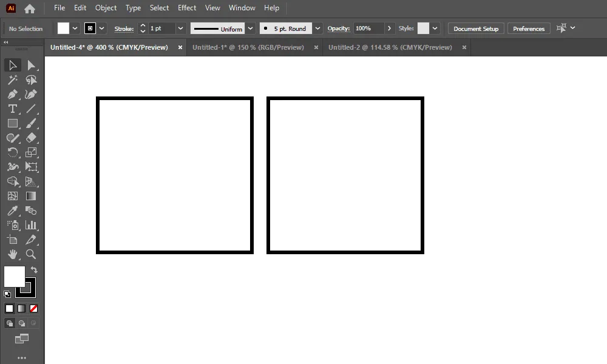Select the Slice tool

coord(31,240)
